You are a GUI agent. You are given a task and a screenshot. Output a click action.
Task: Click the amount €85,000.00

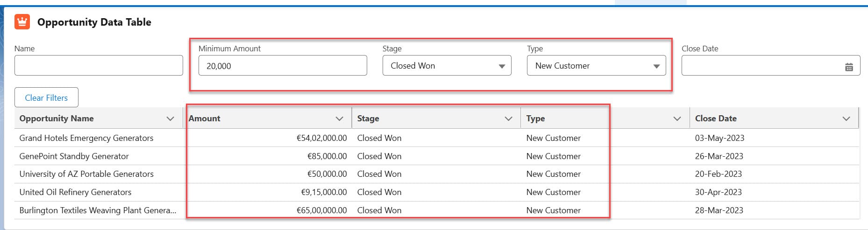coord(327,156)
